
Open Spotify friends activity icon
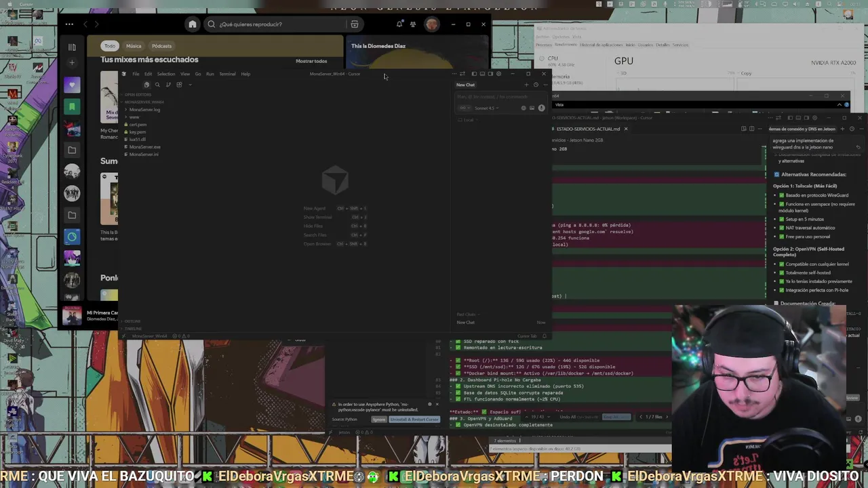click(x=413, y=24)
